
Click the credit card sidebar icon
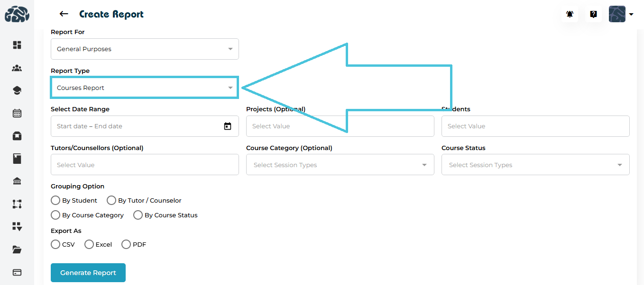[x=17, y=273]
